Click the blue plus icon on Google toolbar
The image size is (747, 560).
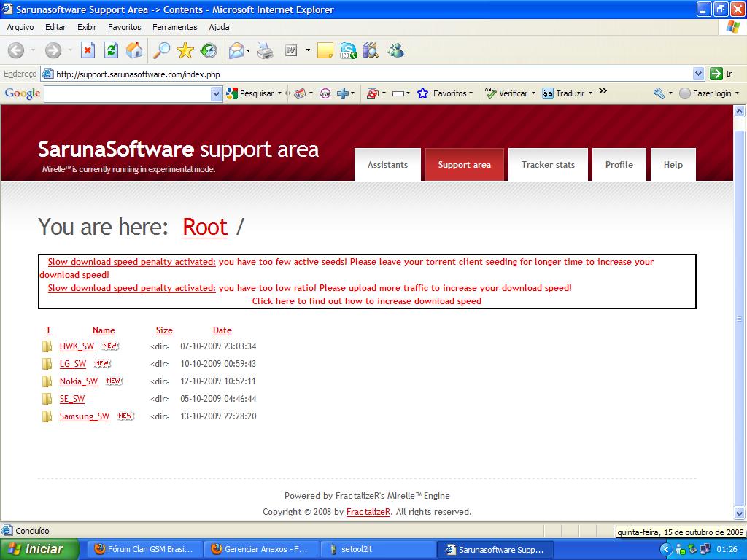[x=343, y=93]
